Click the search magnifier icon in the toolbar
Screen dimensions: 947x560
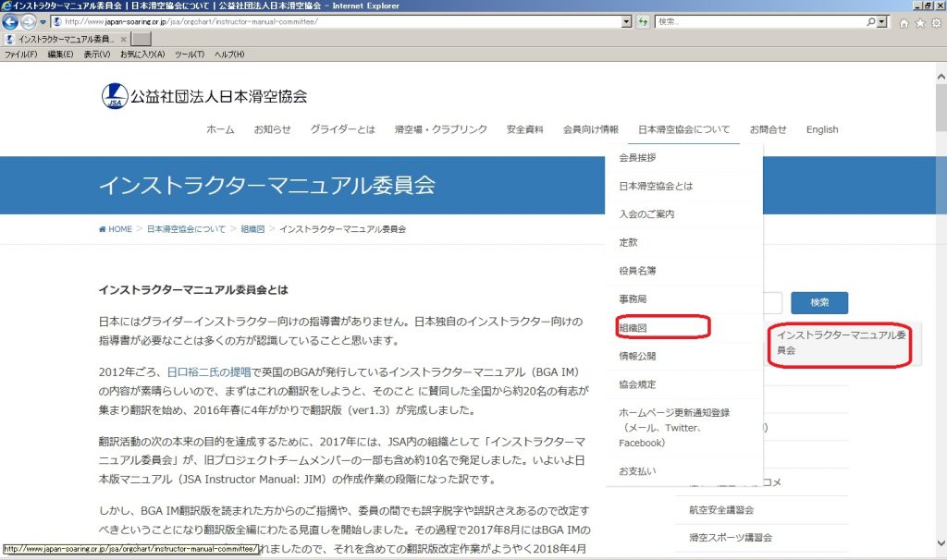(871, 22)
